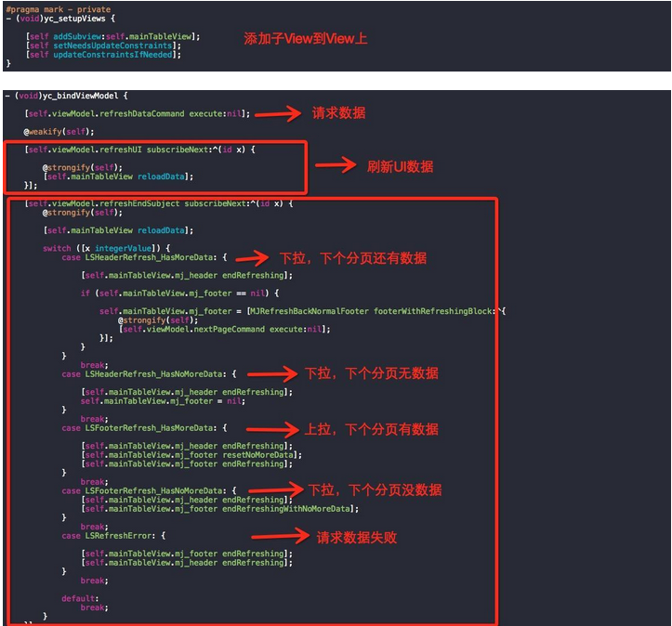
Task: Click the 'if (self.mainTableView.mj_footer == nil) {' line
Action: tap(180, 293)
